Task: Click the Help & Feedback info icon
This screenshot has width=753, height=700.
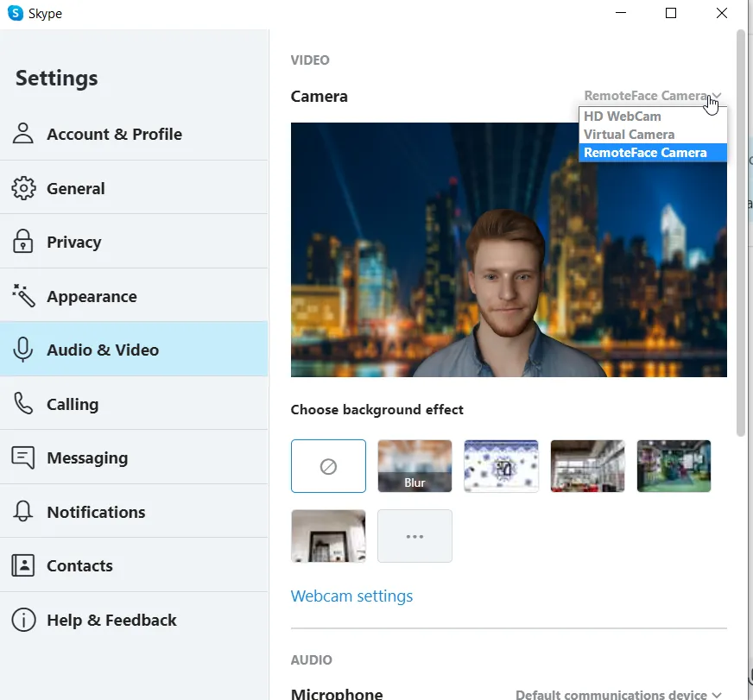Action: [23, 620]
